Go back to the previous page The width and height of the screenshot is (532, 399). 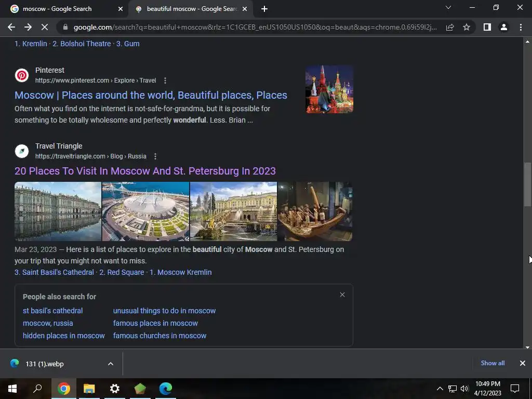point(11,27)
